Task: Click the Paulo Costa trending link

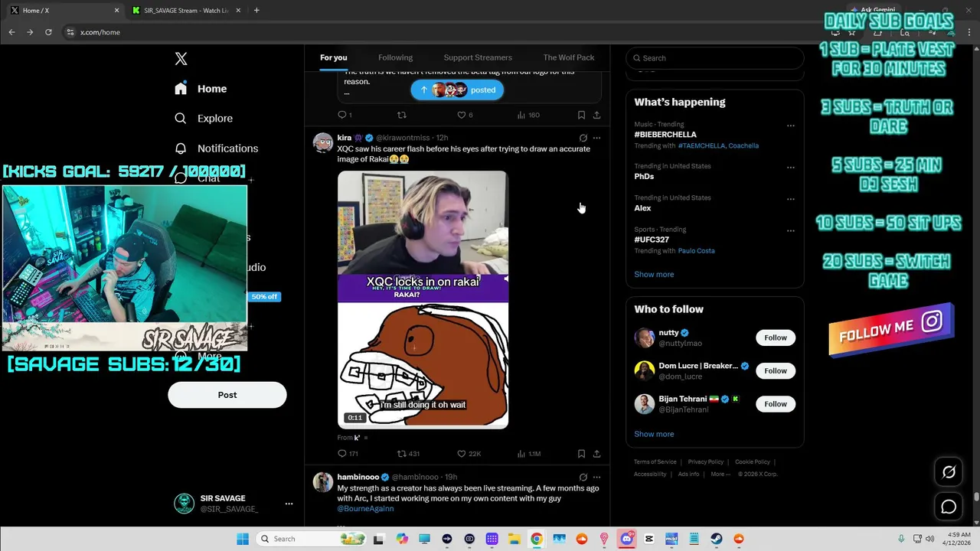Action: 696,251
